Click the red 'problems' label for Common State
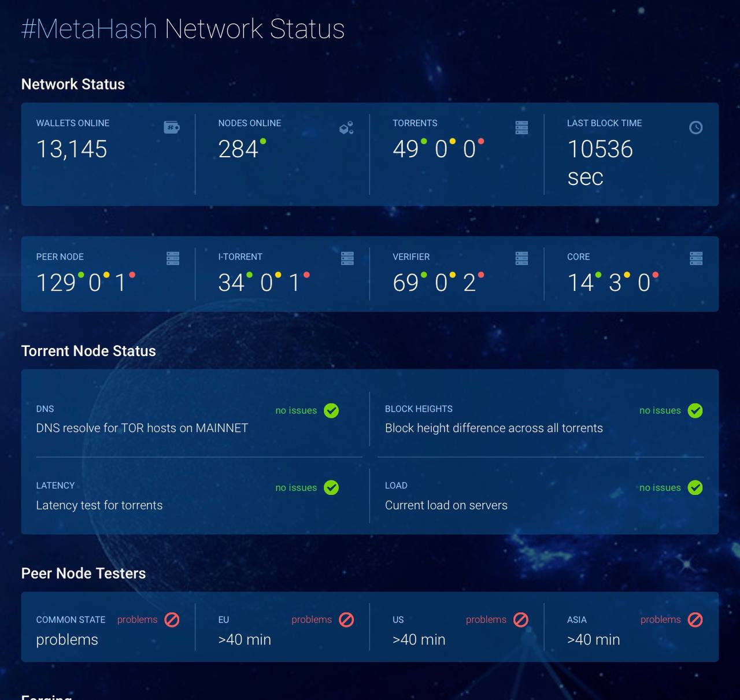 tap(138, 620)
